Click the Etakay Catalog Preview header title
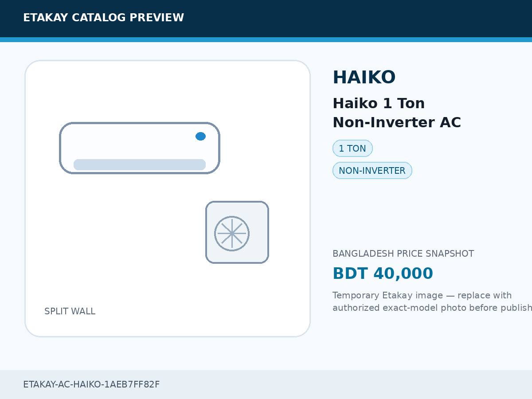 point(103,18)
